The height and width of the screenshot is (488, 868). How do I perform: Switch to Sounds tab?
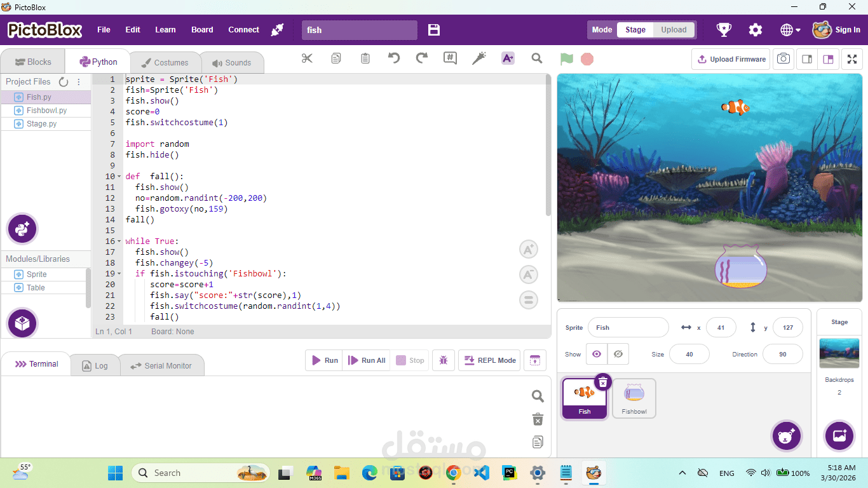pos(231,62)
